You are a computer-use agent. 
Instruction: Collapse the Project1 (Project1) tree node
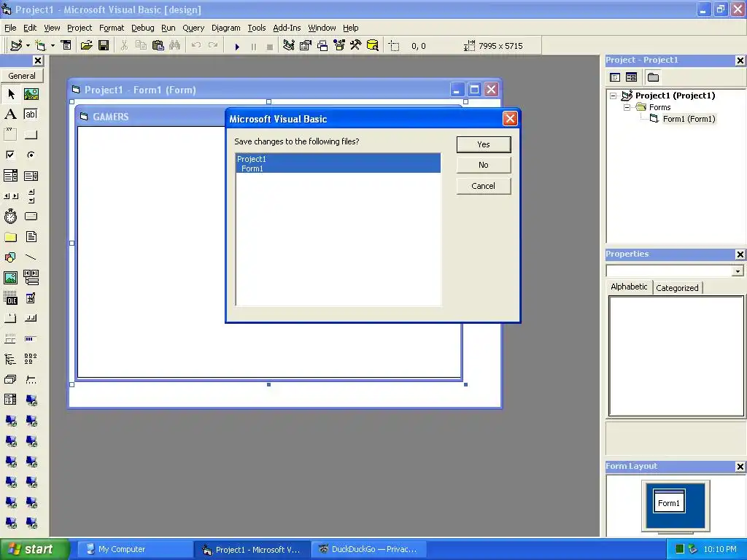coord(613,96)
